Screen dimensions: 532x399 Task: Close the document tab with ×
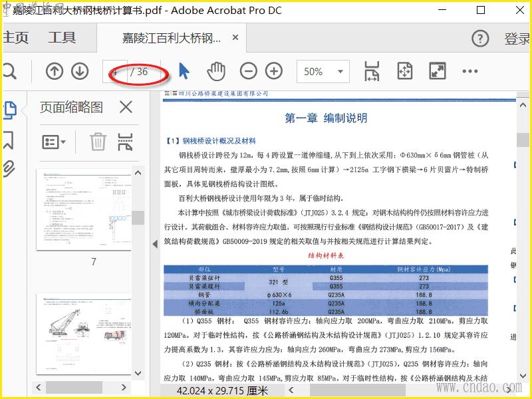[x=235, y=37]
